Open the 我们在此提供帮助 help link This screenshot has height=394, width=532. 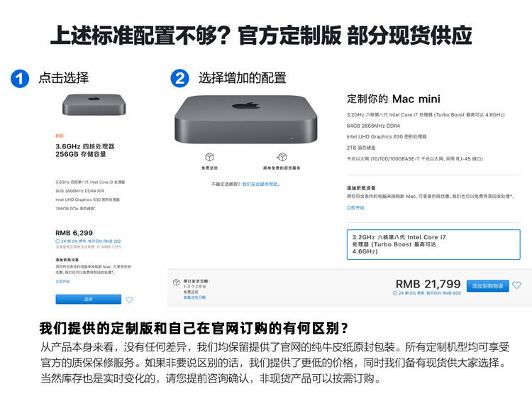pos(261,185)
